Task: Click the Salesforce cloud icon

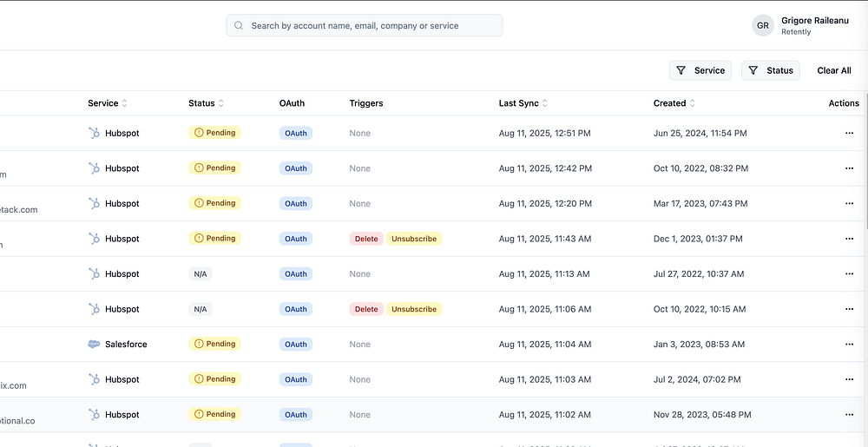Action: coord(94,345)
